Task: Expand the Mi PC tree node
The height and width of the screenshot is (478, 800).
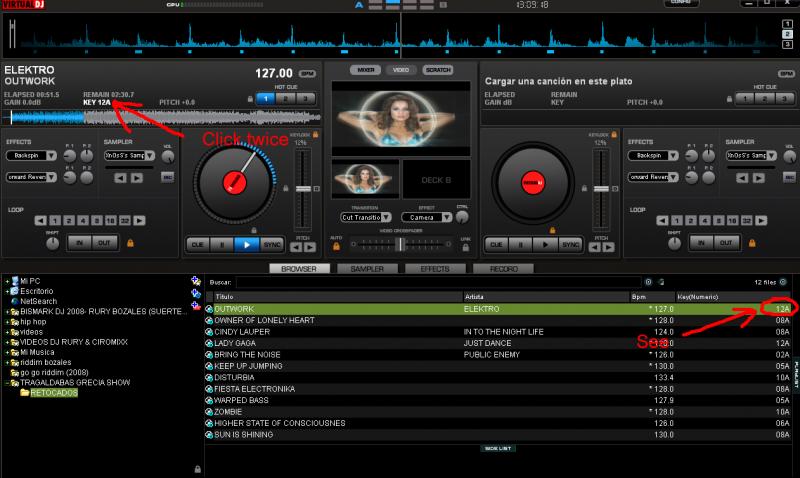Action: click(x=7, y=281)
